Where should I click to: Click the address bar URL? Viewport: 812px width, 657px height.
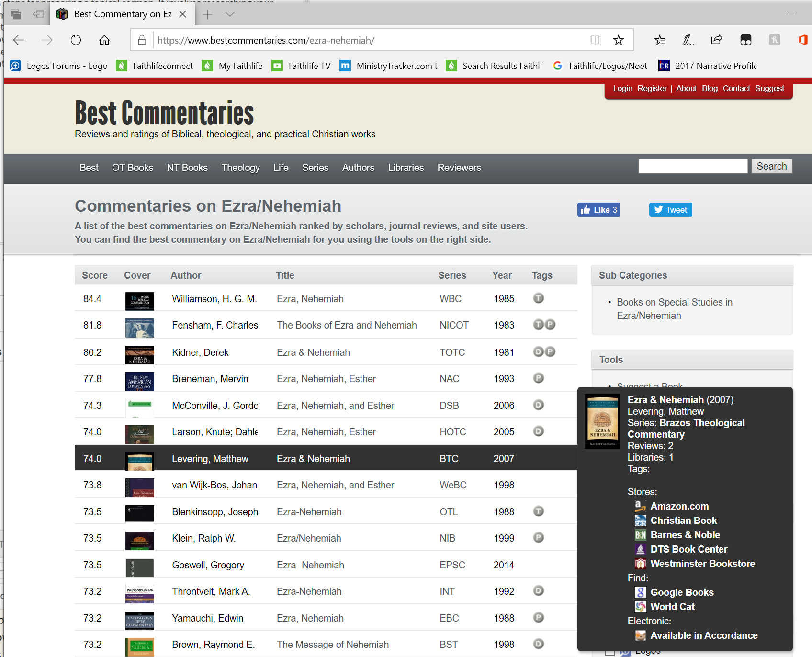[x=266, y=40]
